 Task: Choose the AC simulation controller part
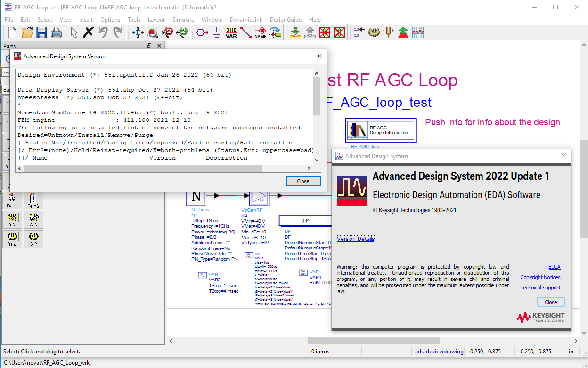(33, 220)
